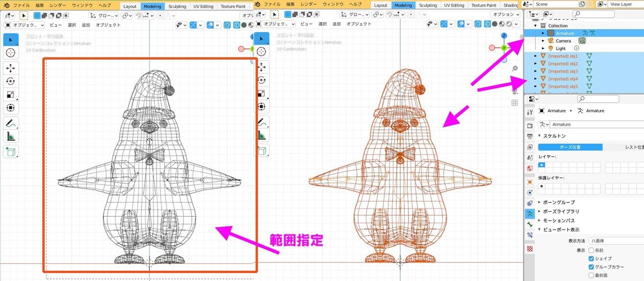Open ファイル menu in left window
Viewport: 644px width, 281px height.
coord(21,5)
